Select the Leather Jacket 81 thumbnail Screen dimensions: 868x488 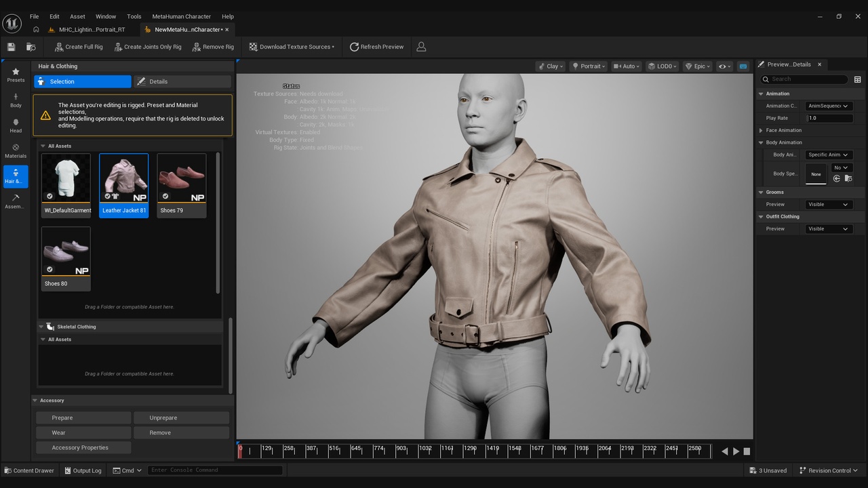[124, 186]
